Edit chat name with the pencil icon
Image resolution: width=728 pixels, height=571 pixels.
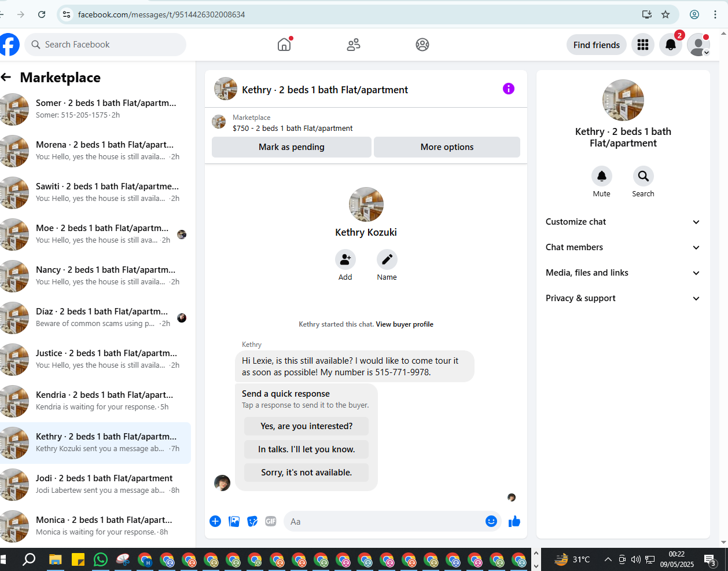[x=387, y=259]
